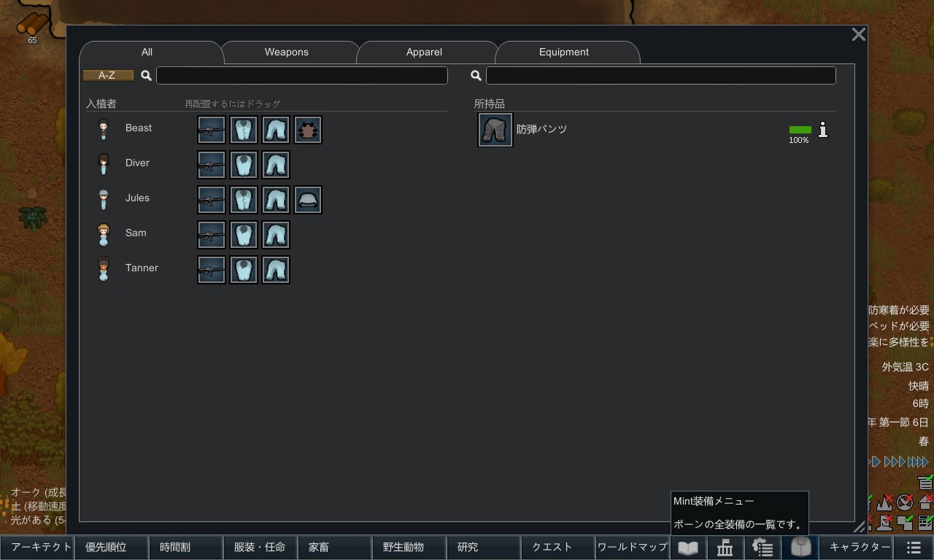Select Sam's pants apparel icon
Viewport: 934px width, 560px height.
point(276,235)
